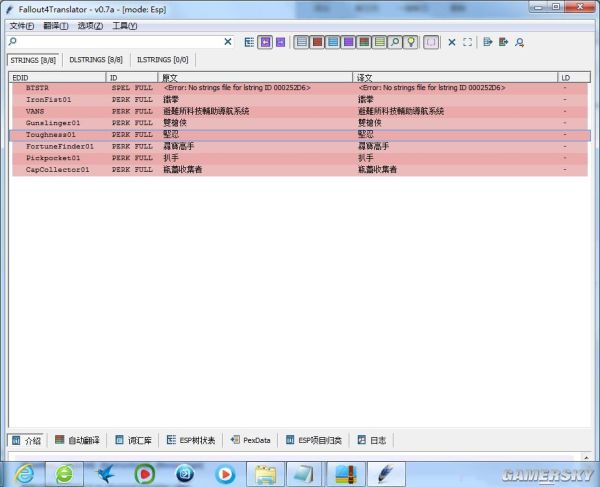Image resolution: width=600 pixels, height=487 pixels.
Task: Select the Toughness01 row
Action: pyautogui.click(x=300, y=135)
